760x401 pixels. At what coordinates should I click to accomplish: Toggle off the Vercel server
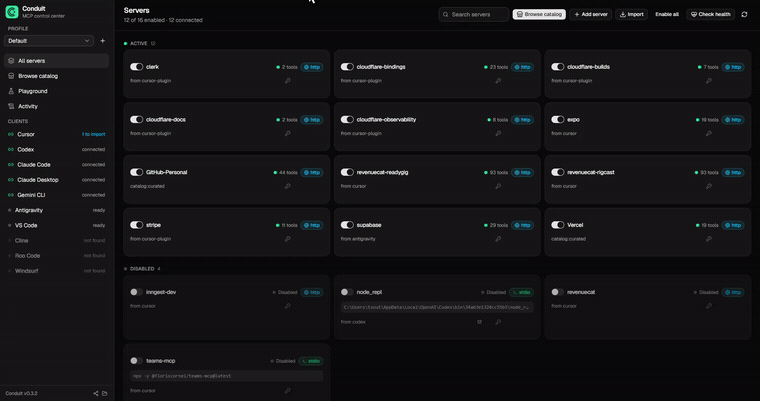point(558,225)
